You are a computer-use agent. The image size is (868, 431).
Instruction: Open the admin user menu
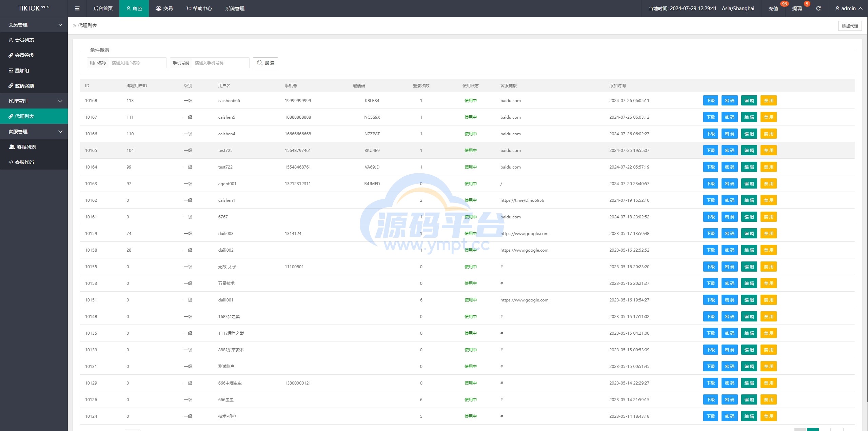click(849, 8)
